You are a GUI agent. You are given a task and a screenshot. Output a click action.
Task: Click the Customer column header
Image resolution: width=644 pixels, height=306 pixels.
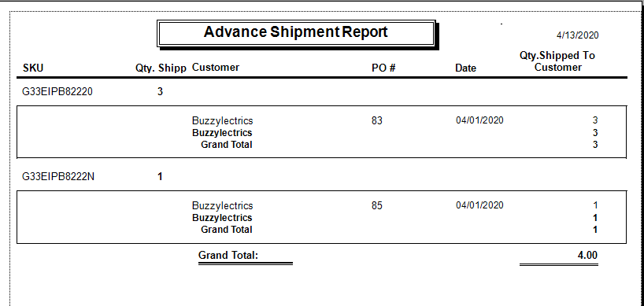point(216,68)
